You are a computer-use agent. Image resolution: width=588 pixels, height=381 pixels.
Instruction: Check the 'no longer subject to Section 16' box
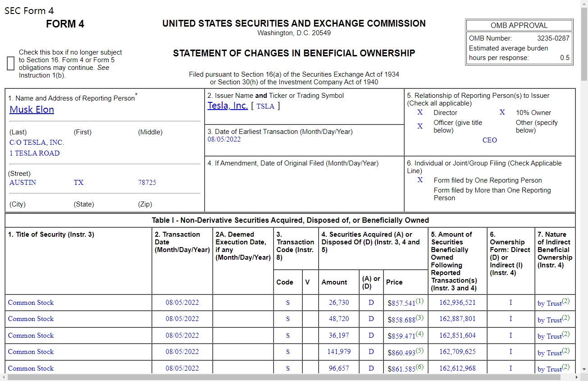11,64
